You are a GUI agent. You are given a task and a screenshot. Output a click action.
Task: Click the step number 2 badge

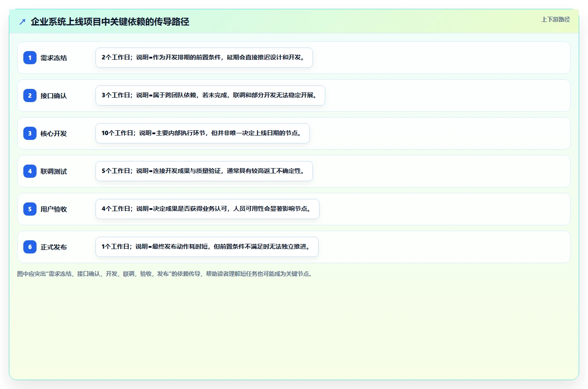pyautogui.click(x=30, y=95)
